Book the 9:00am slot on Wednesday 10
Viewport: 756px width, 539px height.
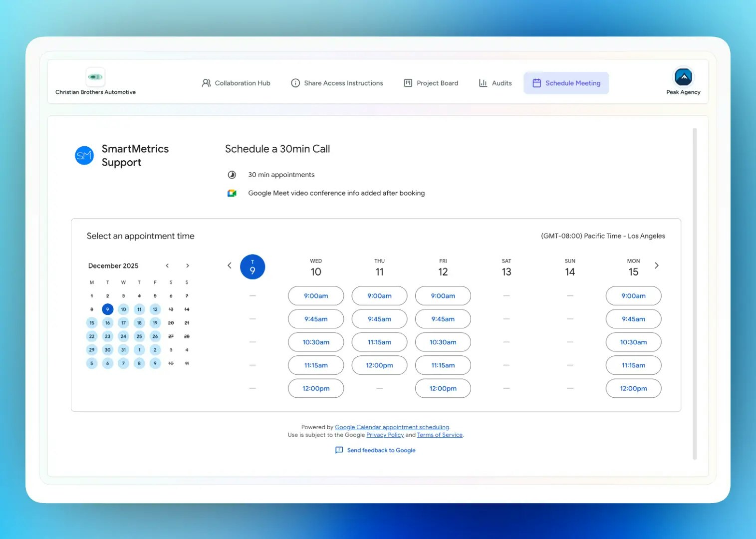(x=315, y=295)
